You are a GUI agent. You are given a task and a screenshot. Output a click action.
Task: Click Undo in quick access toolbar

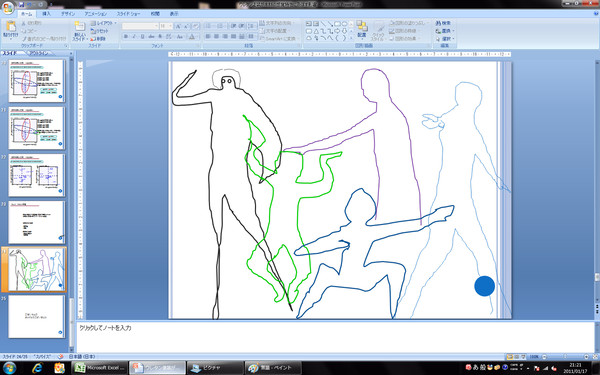coord(30,5)
